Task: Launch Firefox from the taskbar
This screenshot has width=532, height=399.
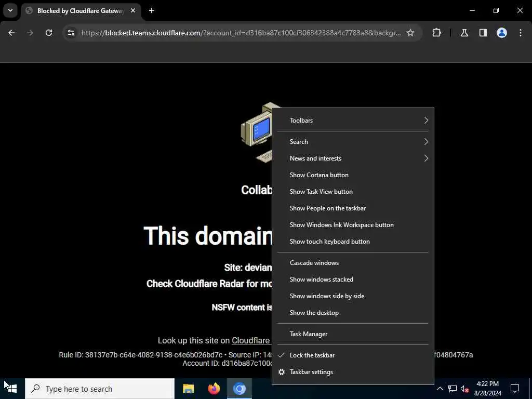Action: [214, 389]
